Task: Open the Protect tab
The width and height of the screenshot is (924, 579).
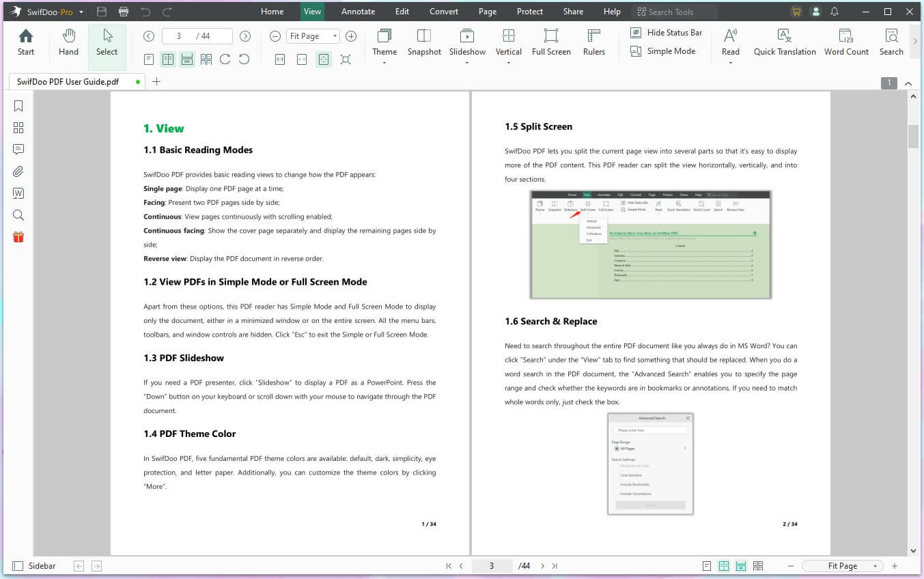Action: pos(530,12)
